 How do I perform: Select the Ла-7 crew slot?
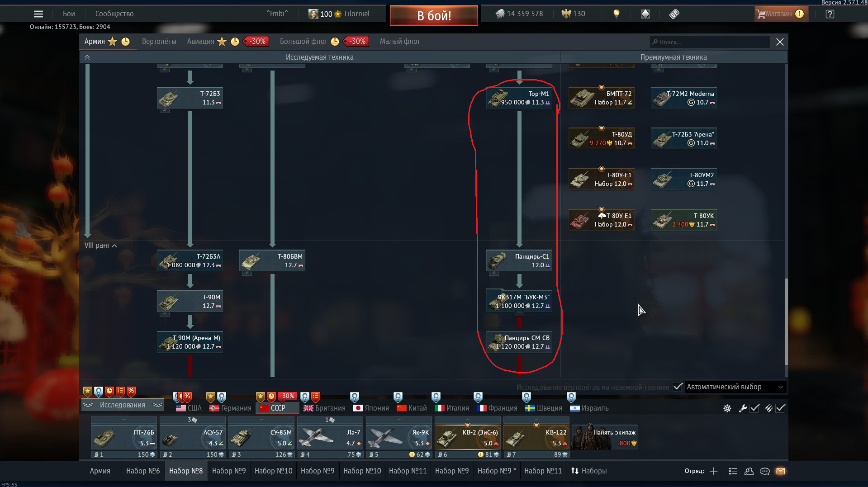[330, 438]
